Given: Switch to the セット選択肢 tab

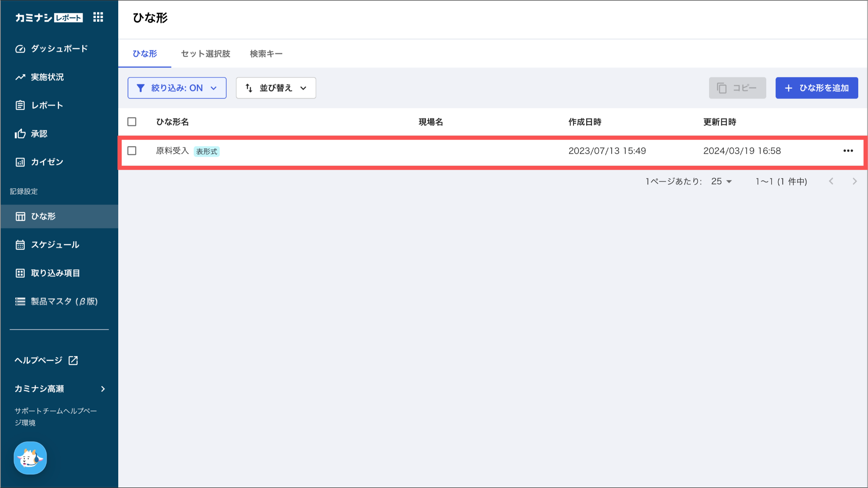Looking at the screenshot, I should tap(205, 54).
